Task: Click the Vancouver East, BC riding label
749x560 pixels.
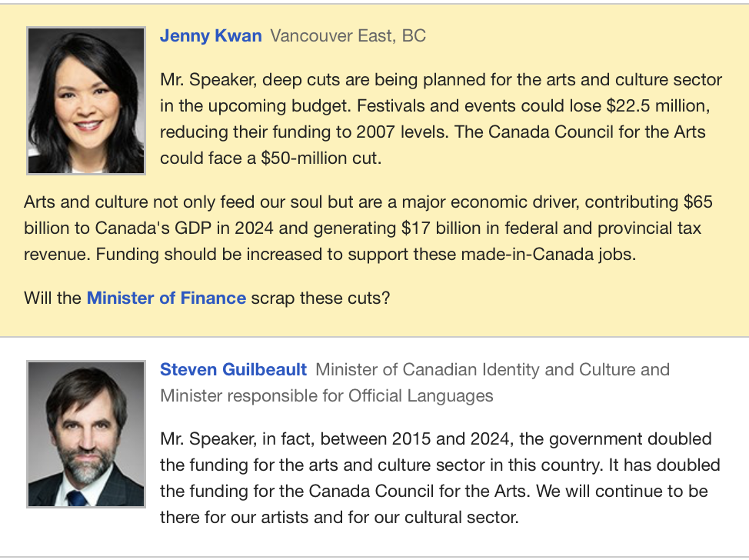Action: coord(348,36)
